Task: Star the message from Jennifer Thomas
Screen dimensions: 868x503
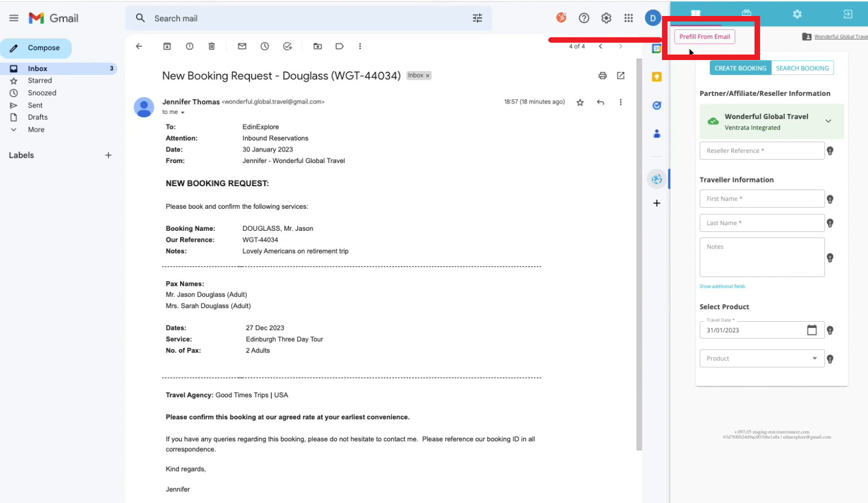Action: [x=580, y=102]
